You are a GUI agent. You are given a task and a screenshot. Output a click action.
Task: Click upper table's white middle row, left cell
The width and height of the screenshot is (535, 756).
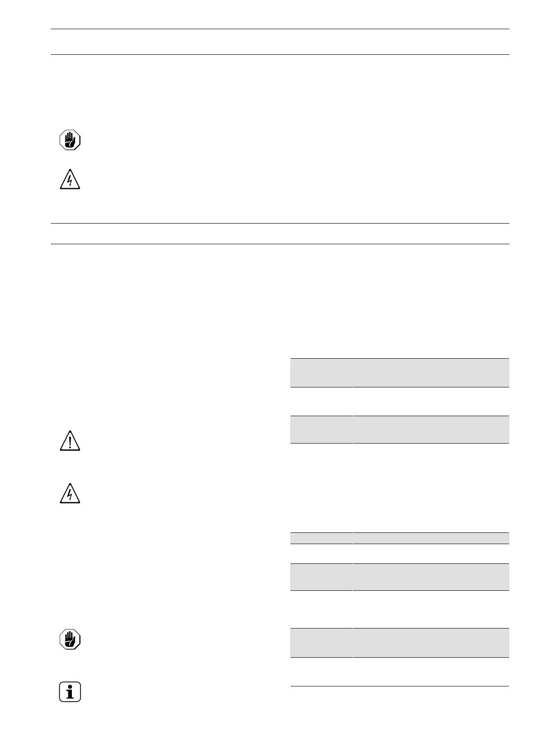click(321, 401)
